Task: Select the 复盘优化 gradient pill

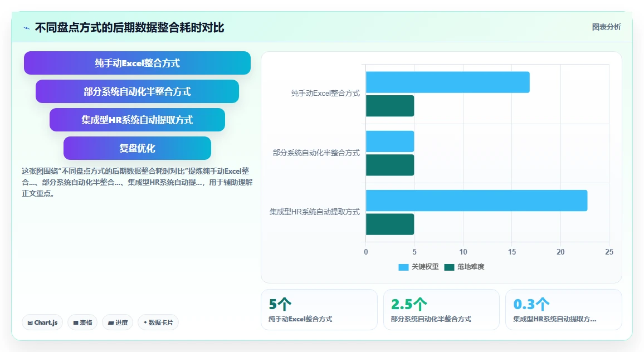Action: click(x=137, y=148)
